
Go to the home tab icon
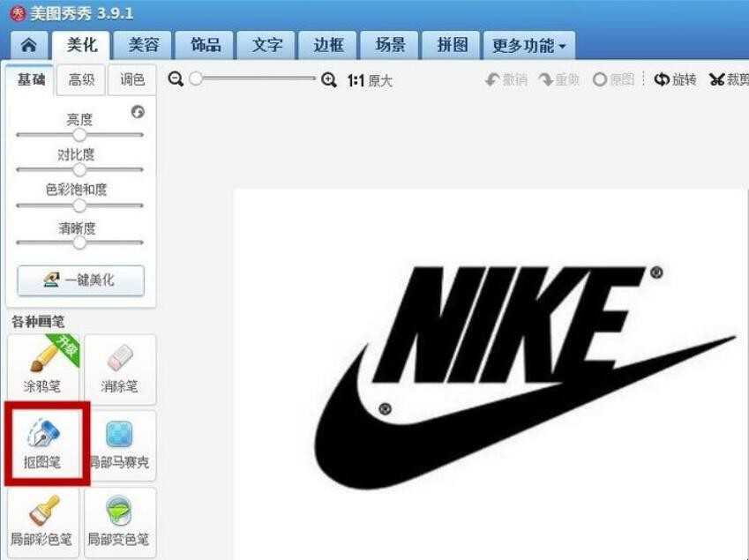[28, 45]
